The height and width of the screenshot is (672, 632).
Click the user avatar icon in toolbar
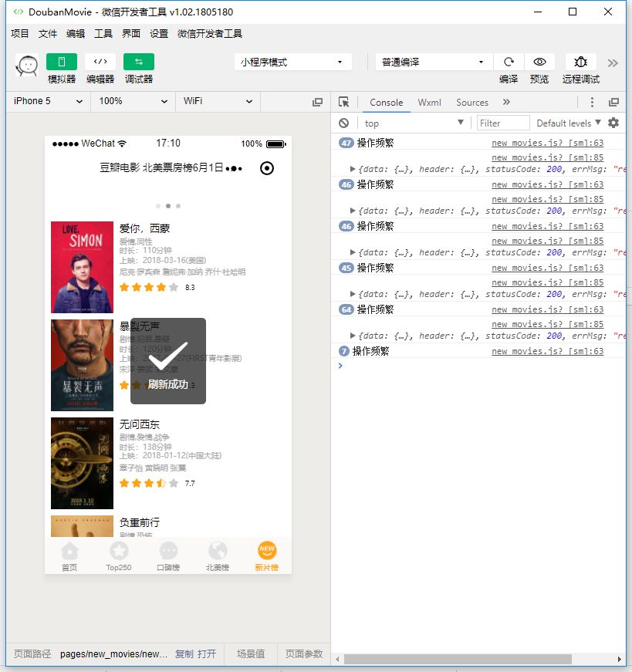tap(27, 66)
